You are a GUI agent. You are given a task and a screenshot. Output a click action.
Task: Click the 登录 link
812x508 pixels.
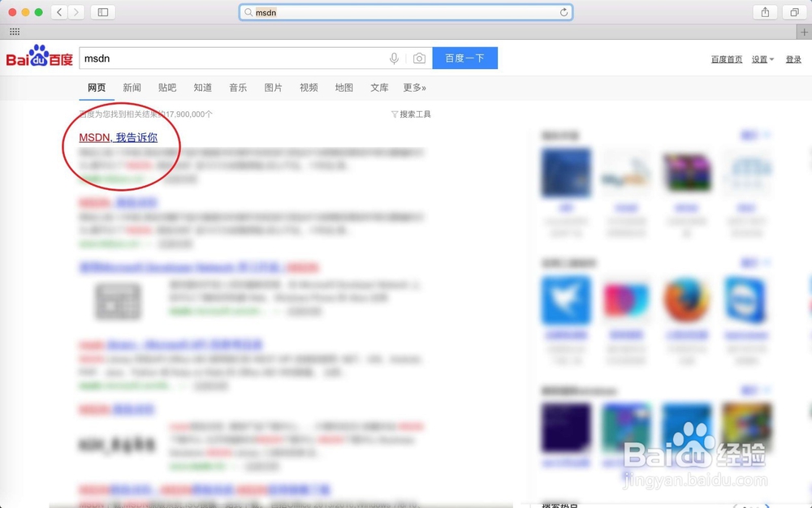793,59
